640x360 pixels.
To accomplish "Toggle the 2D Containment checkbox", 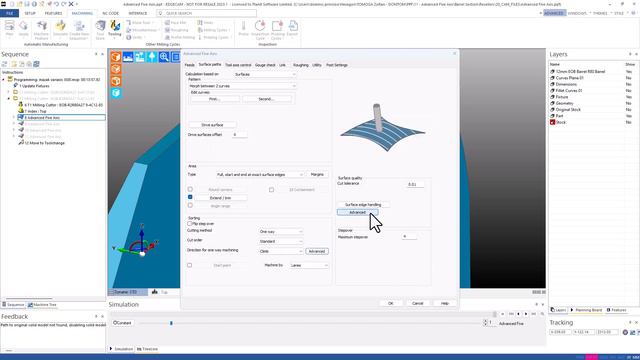I will [x=271, y=189].
